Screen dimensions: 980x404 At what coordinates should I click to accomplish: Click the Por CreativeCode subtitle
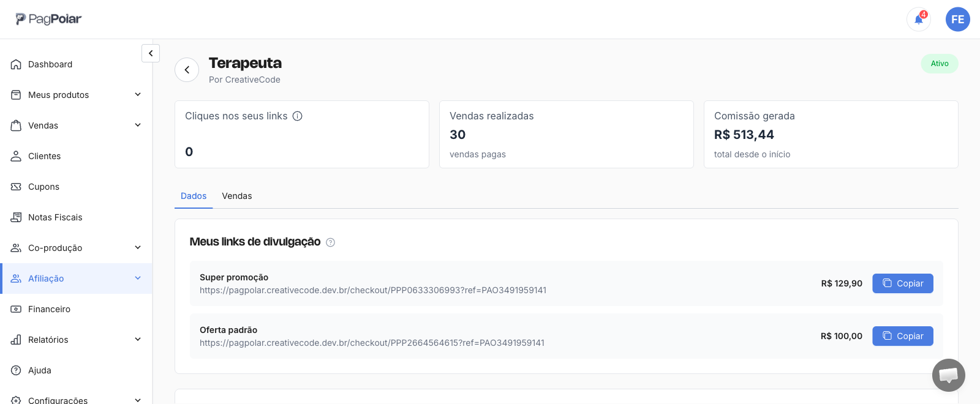pyautogui.click(x=244, y=80)
